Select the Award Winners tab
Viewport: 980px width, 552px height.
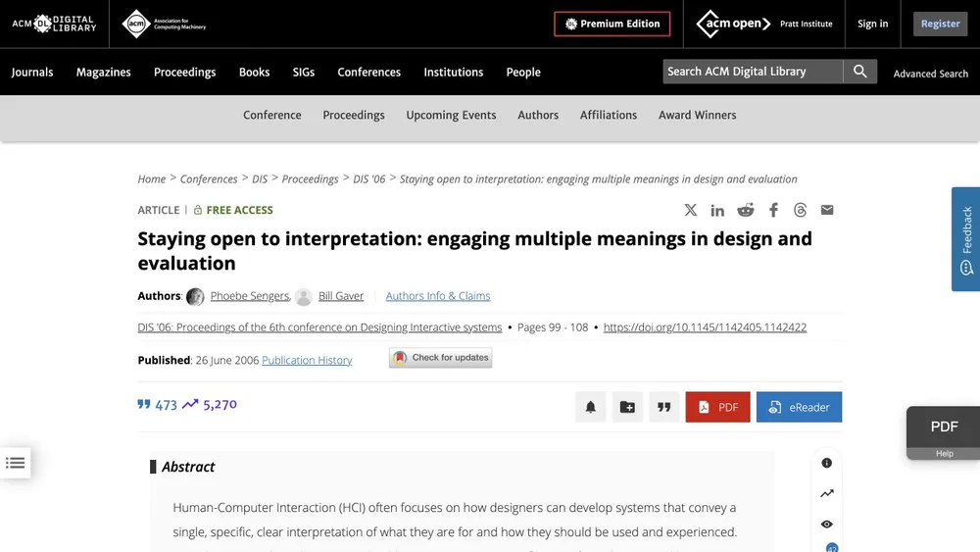pyautogui.click(x=697, y=115)
